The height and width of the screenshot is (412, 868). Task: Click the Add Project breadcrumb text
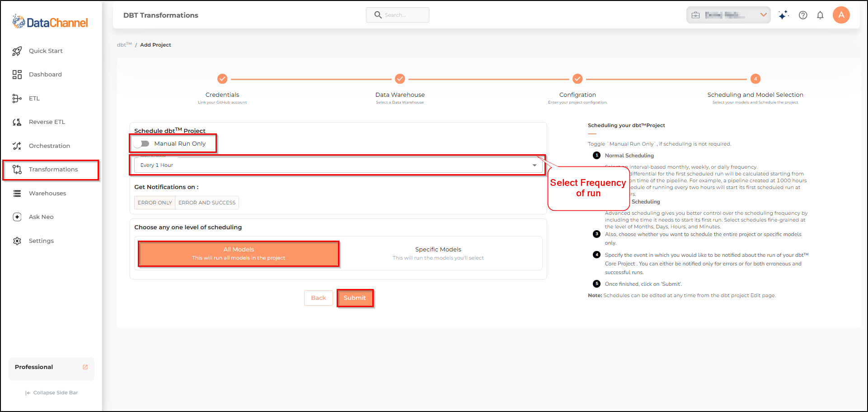(x=155, y=45)
